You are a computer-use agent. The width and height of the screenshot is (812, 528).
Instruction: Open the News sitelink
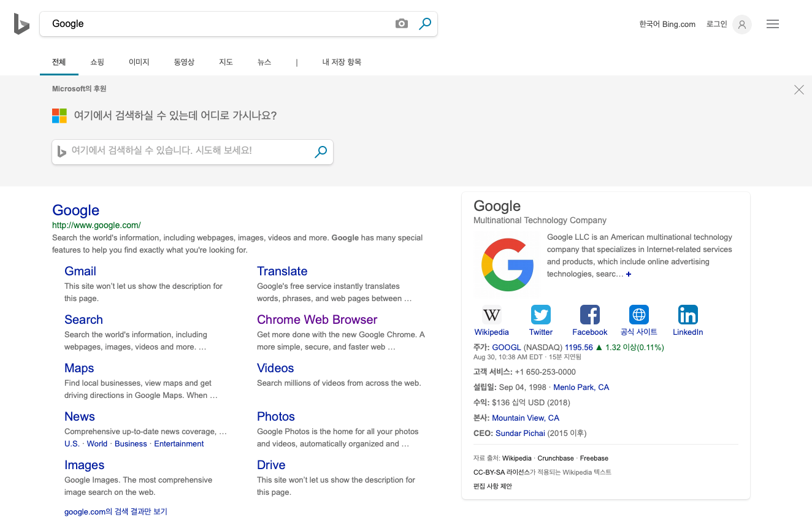(80, 416)
